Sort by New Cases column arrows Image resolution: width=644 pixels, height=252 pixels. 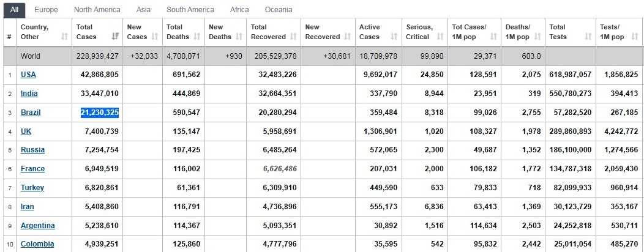[x=155, y=37]
